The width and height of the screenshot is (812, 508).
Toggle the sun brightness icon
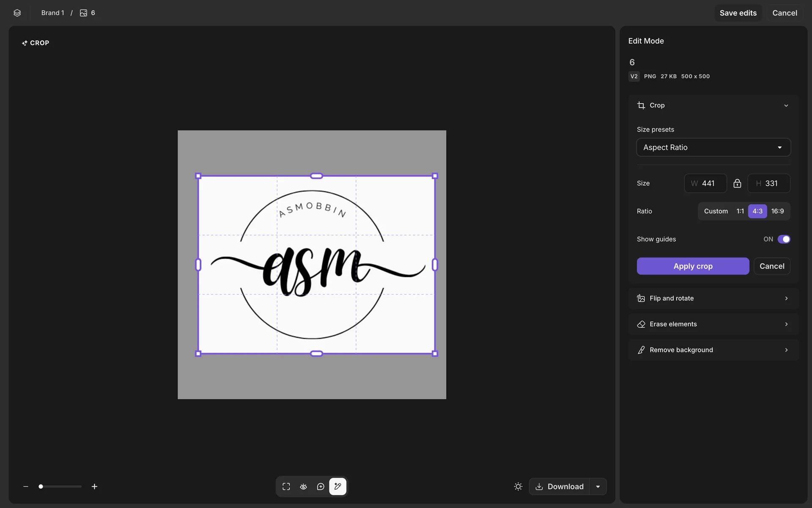pyautogui.click(x=518, y=486)
